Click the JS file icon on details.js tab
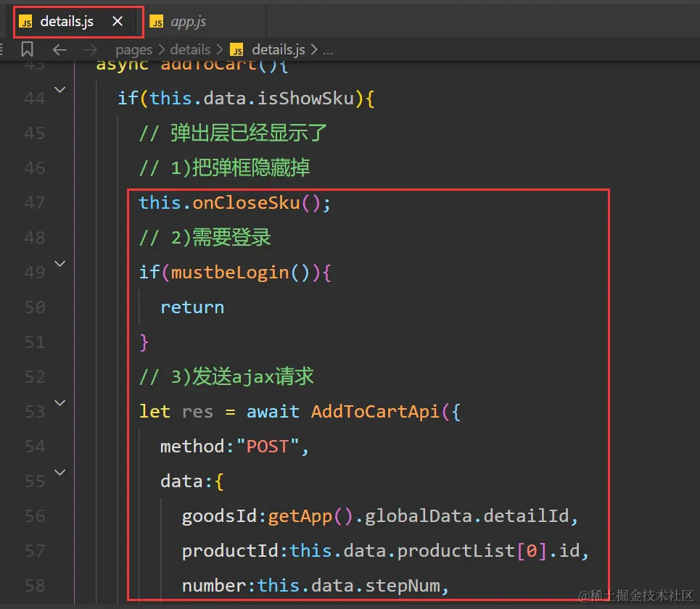The height and width of the screenshot is (609, 700). point(26,22)
